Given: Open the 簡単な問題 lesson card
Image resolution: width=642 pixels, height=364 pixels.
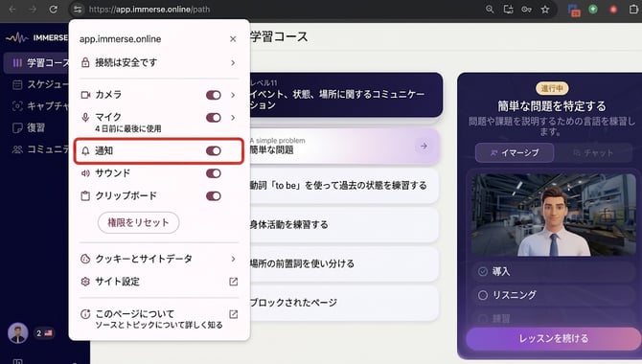Looking at the screenshot, I should coord(345,147).
